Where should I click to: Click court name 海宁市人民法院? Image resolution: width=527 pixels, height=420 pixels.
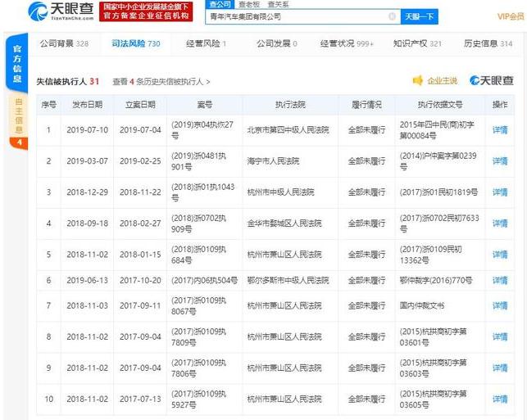(273, 161)
